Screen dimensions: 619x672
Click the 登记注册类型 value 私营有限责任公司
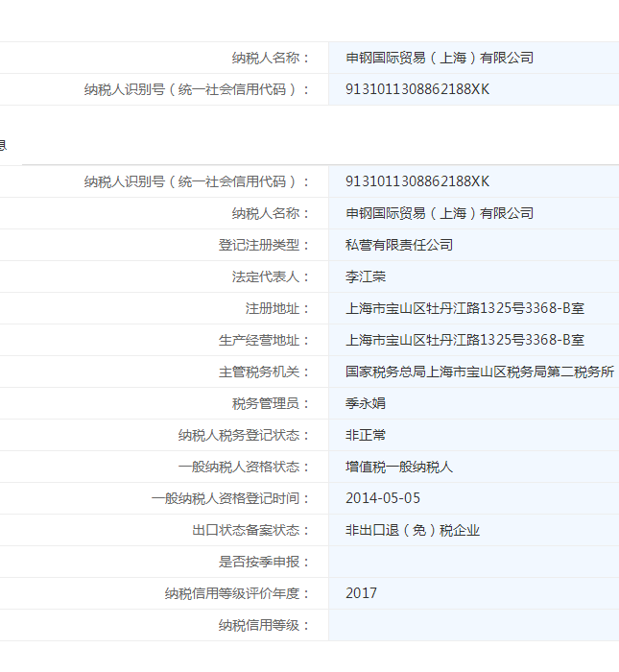399,245
